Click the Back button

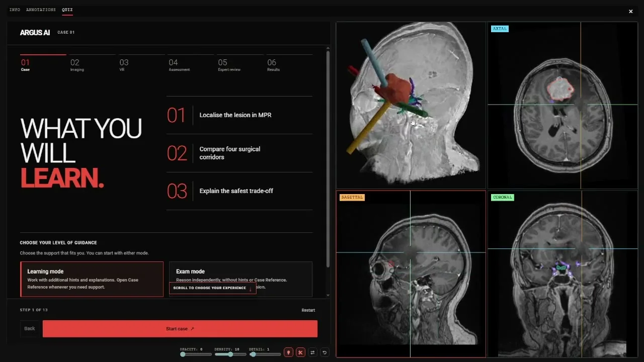click(30, 329)
